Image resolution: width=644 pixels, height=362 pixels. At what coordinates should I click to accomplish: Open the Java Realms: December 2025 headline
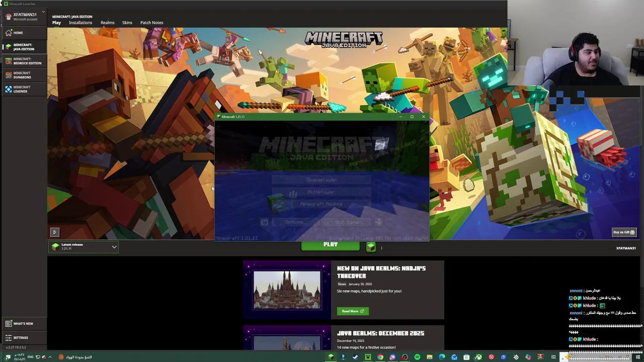(380, 333)
